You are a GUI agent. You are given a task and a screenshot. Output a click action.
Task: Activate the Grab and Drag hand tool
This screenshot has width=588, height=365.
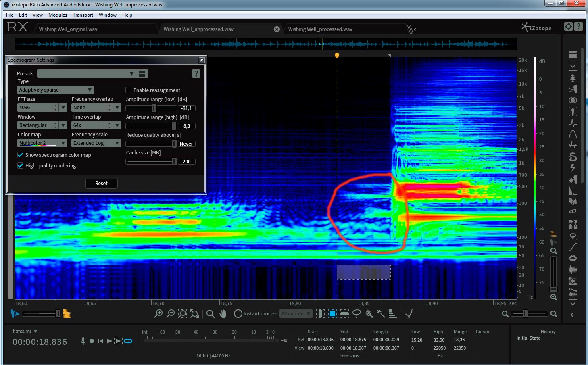223,313
